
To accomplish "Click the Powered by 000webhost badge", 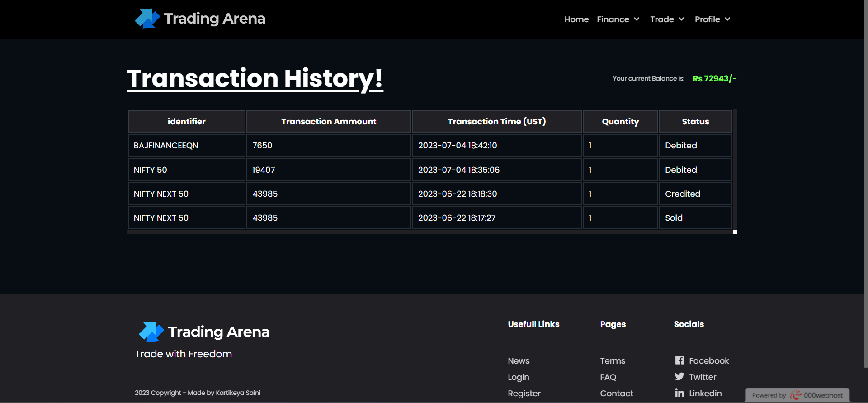I will coord(797,395).
